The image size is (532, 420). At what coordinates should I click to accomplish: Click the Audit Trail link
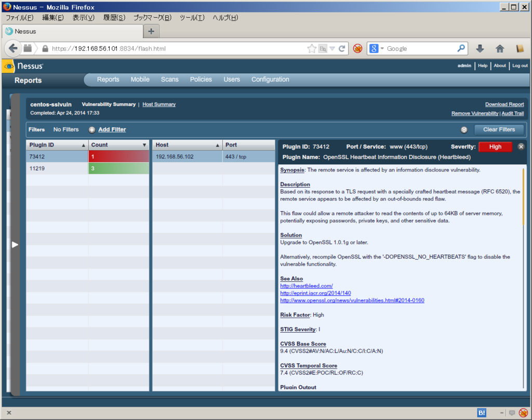[x=513, y=113]
